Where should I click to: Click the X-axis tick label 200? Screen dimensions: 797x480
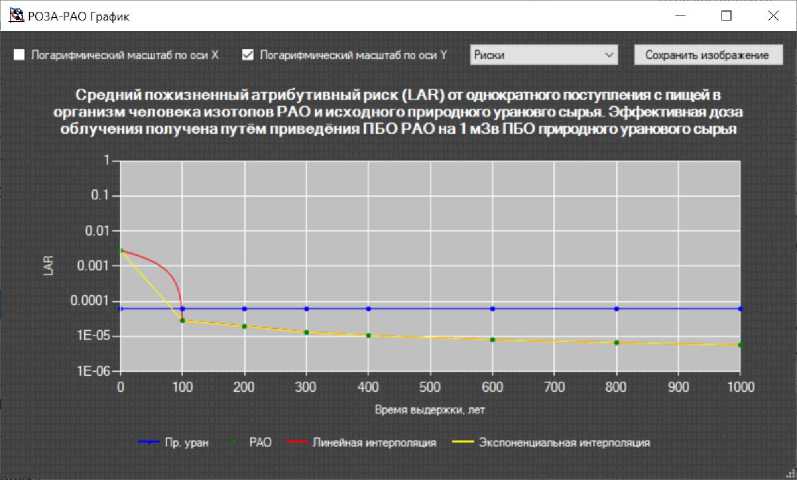[x=244, y=387]
